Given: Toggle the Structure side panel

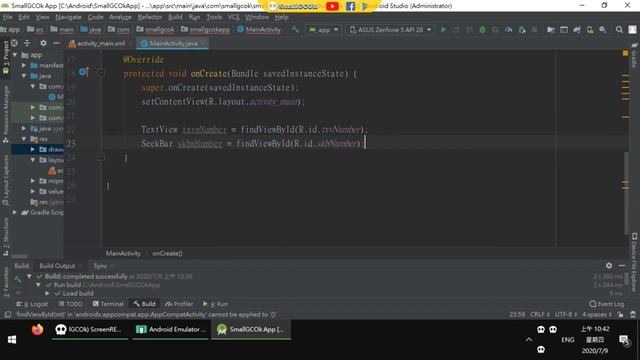Looking at the screenshot, I should (x=6, y=237).
